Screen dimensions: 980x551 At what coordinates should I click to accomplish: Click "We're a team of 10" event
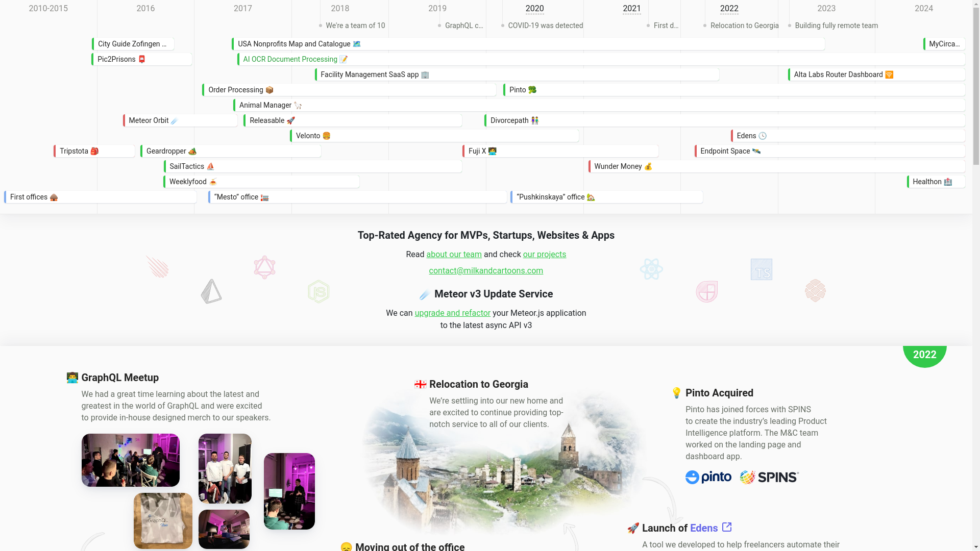point(352,26)
